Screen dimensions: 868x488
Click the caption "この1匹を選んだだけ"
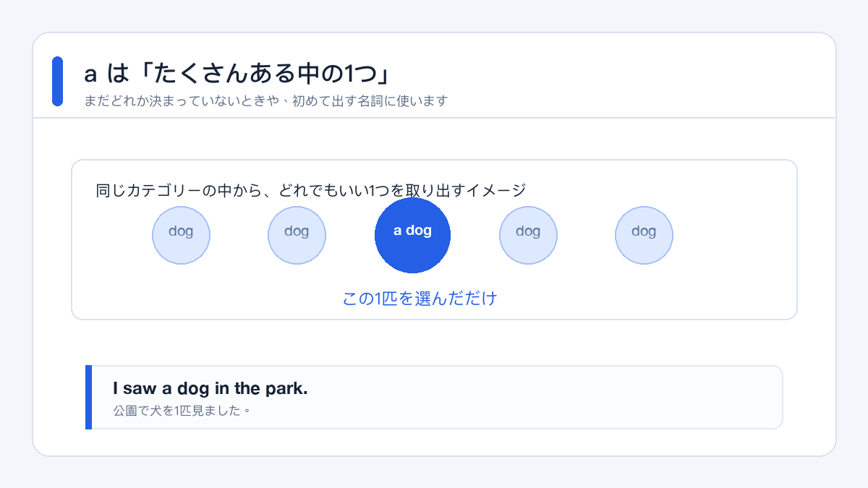coord(420,299)
